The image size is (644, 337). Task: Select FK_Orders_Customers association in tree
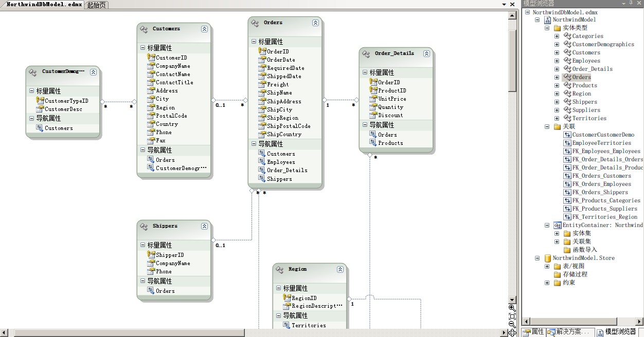tap(602, 176)
